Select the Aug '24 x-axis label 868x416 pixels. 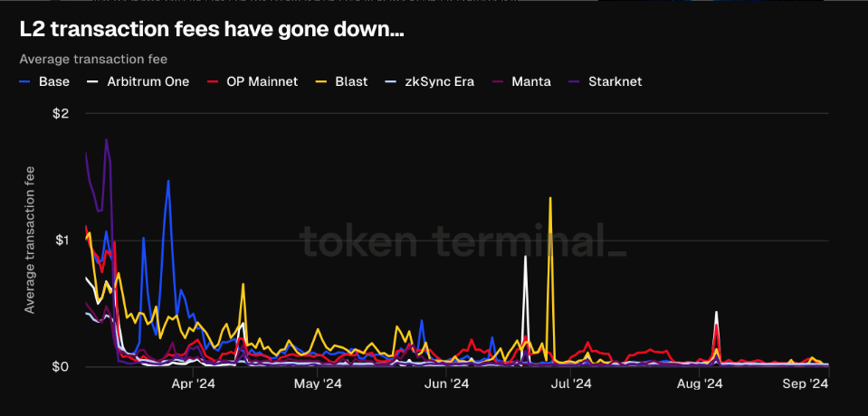pyautogui.click(x=701, y=384)
